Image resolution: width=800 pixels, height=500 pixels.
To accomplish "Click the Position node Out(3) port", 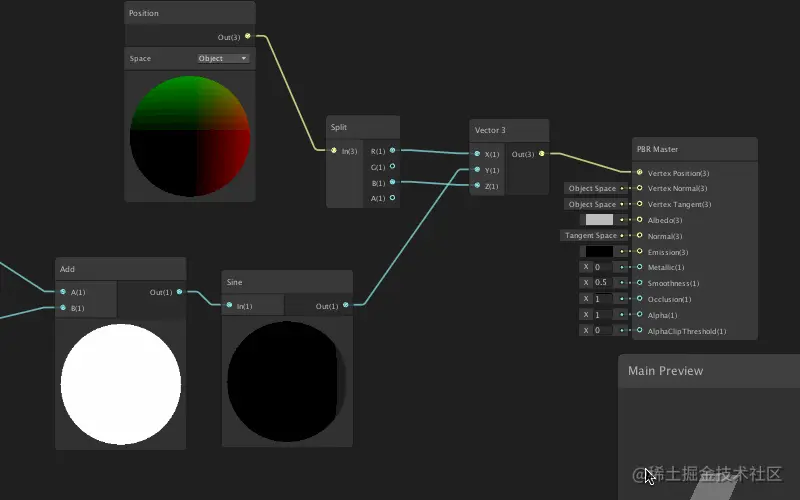I will (x=247, y=36).
